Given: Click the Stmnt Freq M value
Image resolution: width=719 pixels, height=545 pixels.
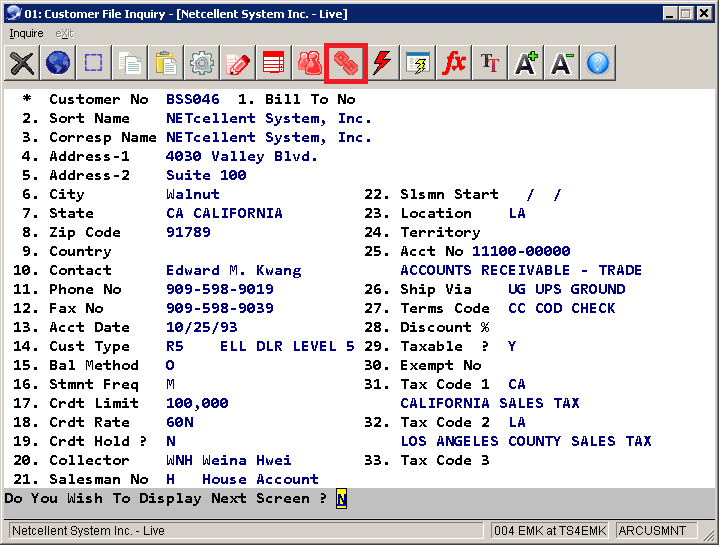Looking at the screenshot, I should click(x=170, y=384).
